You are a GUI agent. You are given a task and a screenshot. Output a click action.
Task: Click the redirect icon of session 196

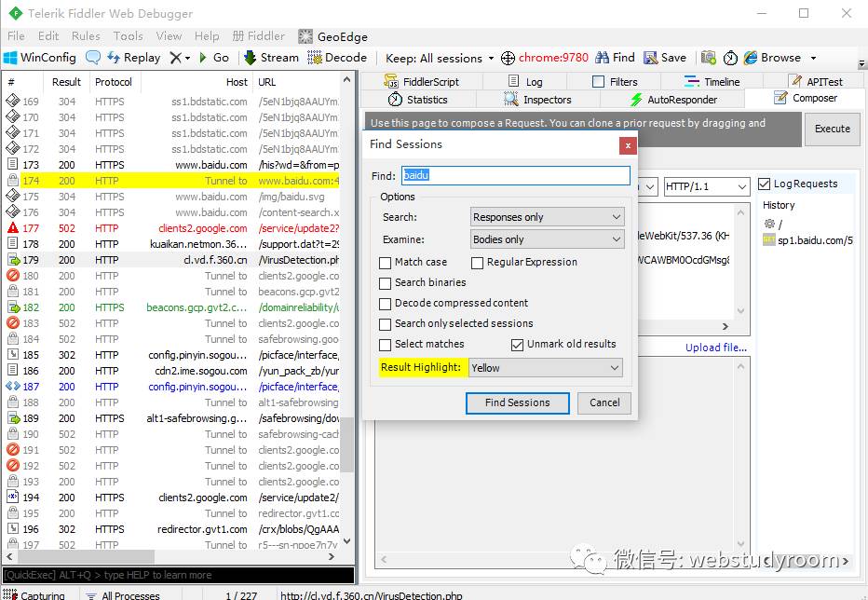[13, 528]
